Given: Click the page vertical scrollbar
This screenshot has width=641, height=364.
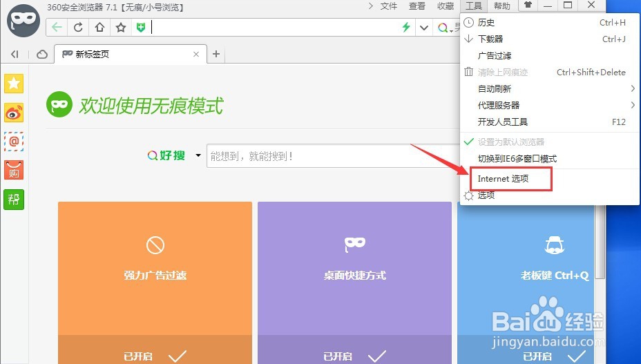Looking at the screenshot, I should tap(600, 241).
